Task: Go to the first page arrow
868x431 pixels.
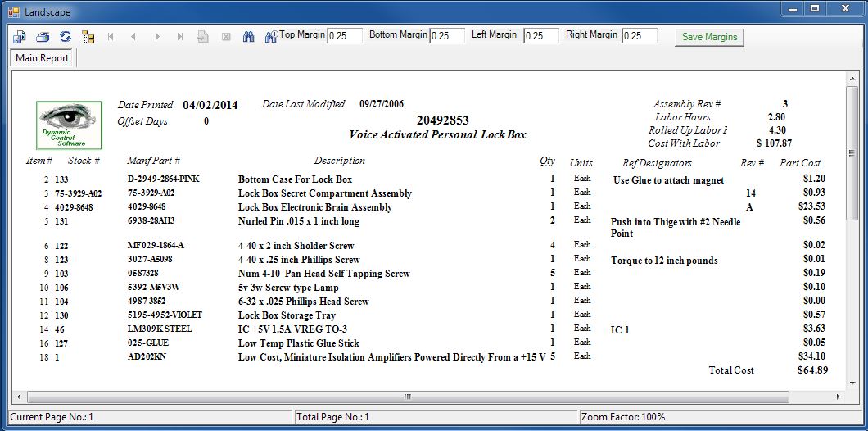Action: [x=111, y=37]
